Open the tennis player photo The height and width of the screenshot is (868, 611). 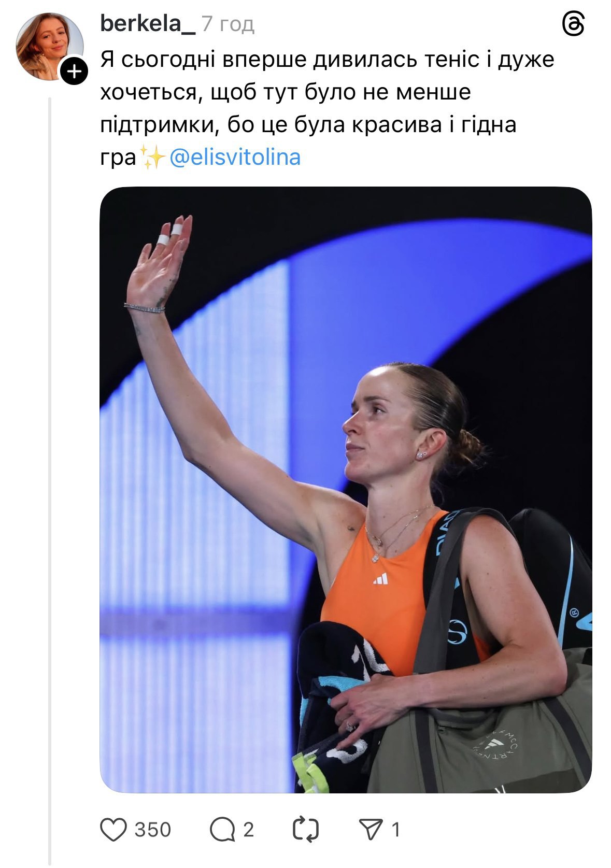[x=345, y=489]
